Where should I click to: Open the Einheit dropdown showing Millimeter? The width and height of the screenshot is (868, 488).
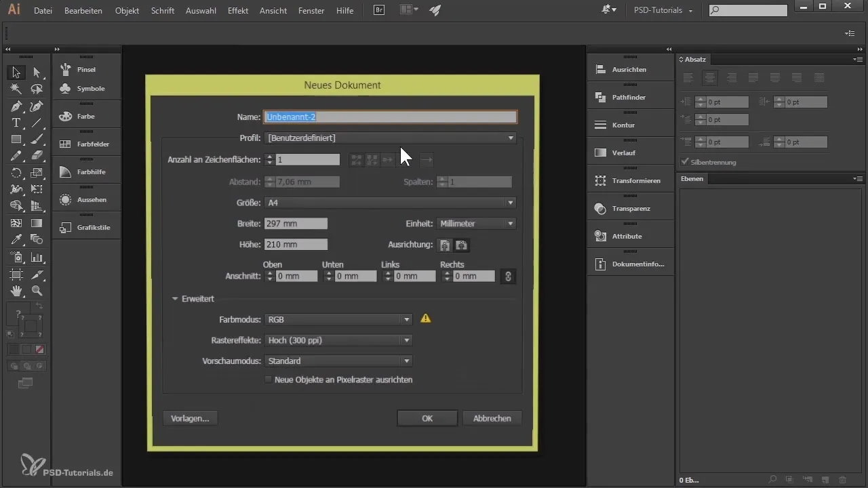(477, 224)
